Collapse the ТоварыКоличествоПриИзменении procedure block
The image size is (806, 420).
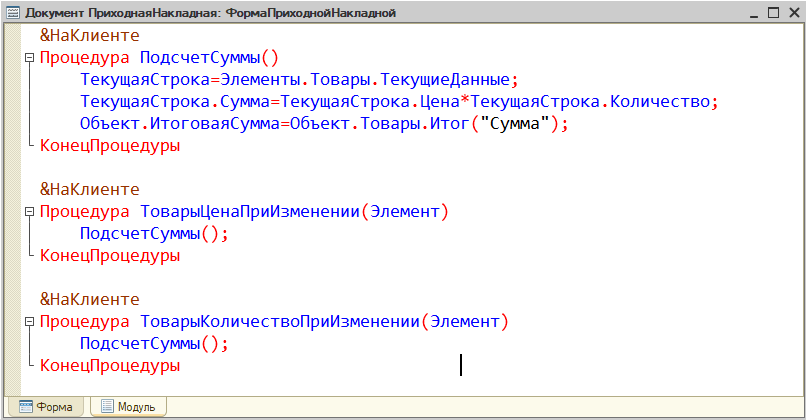tap(29, 321)
